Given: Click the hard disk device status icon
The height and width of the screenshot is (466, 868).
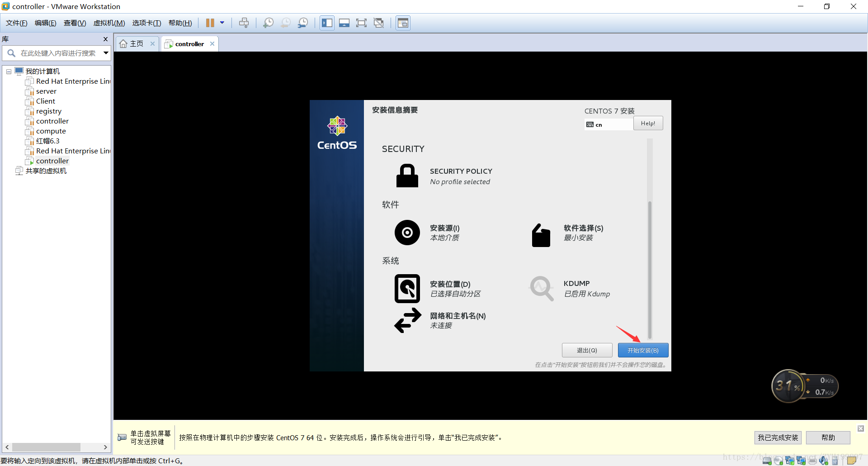Looking at the screenshot, I should [x=767, y=461].
